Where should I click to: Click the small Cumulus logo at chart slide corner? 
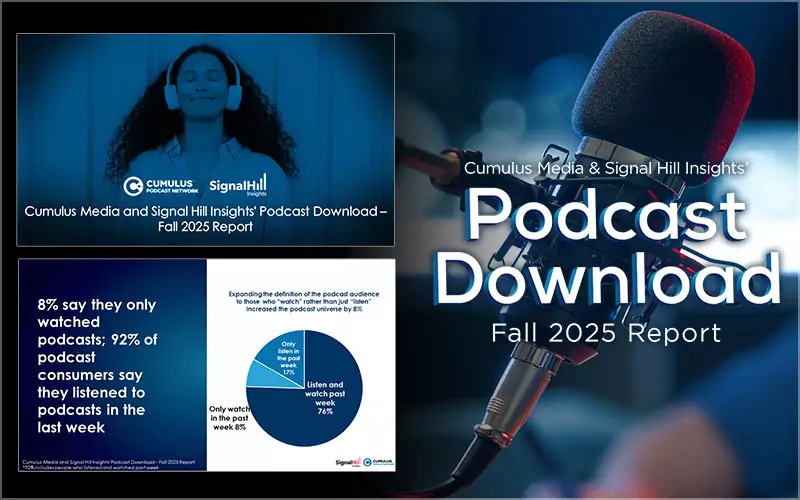(375, 459)
